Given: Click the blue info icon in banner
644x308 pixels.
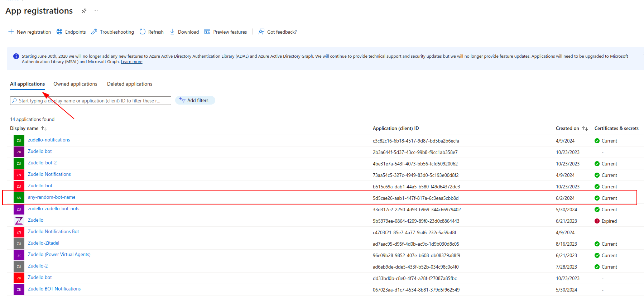Looking at the screenshot, I should pyautogui.click(x=16, y=56).
